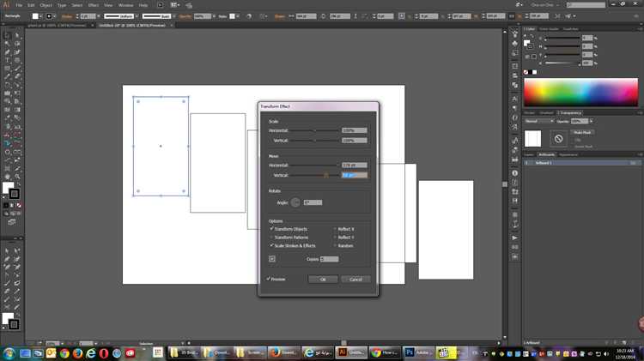Click the Move Horizontal value field
Image resolution: width=644 pixels, height=361 pixels.
354,165
